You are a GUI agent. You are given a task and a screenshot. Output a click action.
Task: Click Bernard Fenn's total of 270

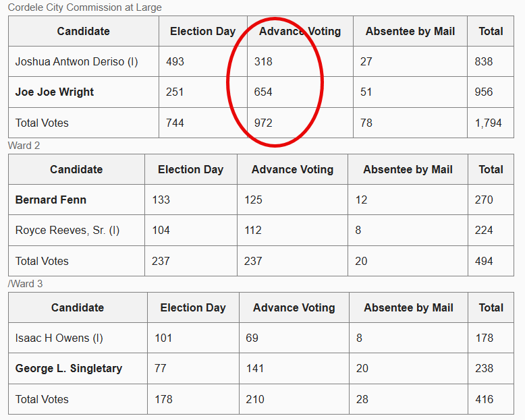(484, 200)
